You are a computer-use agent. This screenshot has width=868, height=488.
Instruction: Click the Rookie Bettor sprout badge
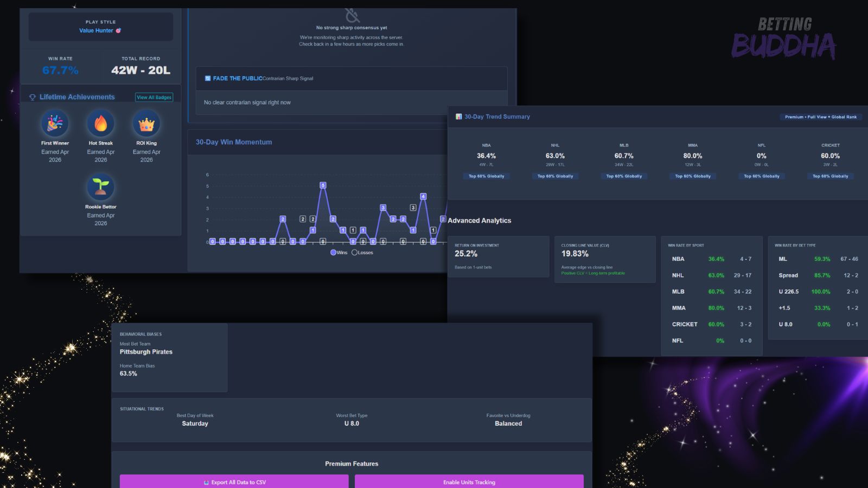click(101, 187)
